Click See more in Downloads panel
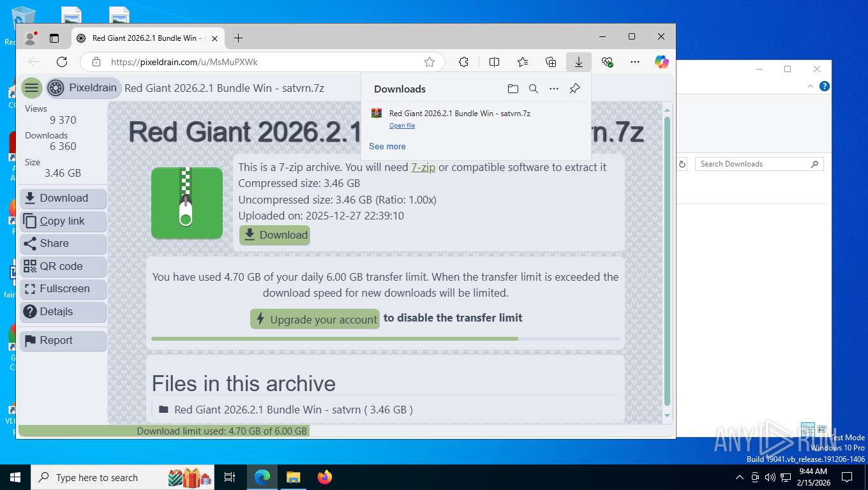 click(387, 146)
